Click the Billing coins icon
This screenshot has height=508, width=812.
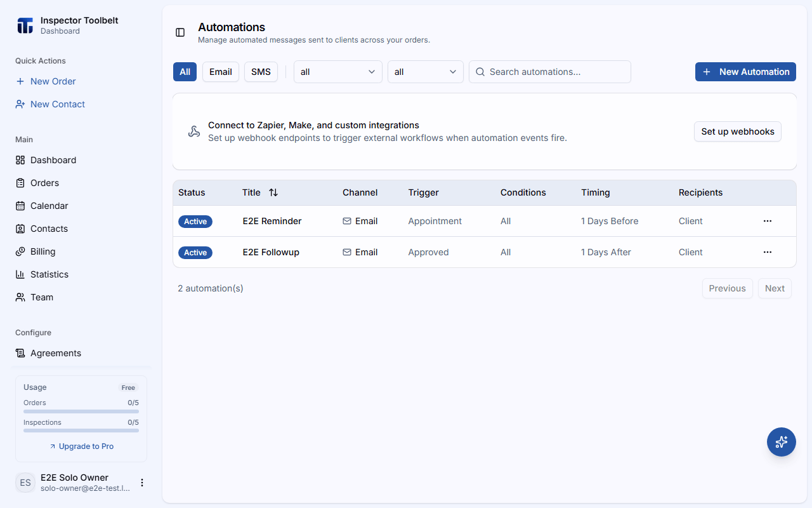[x=20, y=251]
